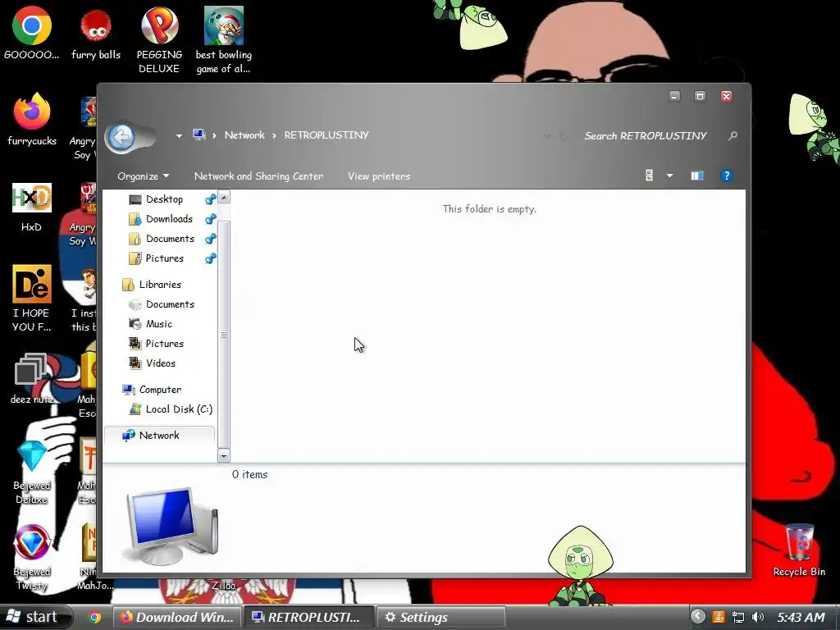This screenshot has width=840, height=630.
Task: Switch to the Settings taskbar button
Action: (x=441, y=617)
